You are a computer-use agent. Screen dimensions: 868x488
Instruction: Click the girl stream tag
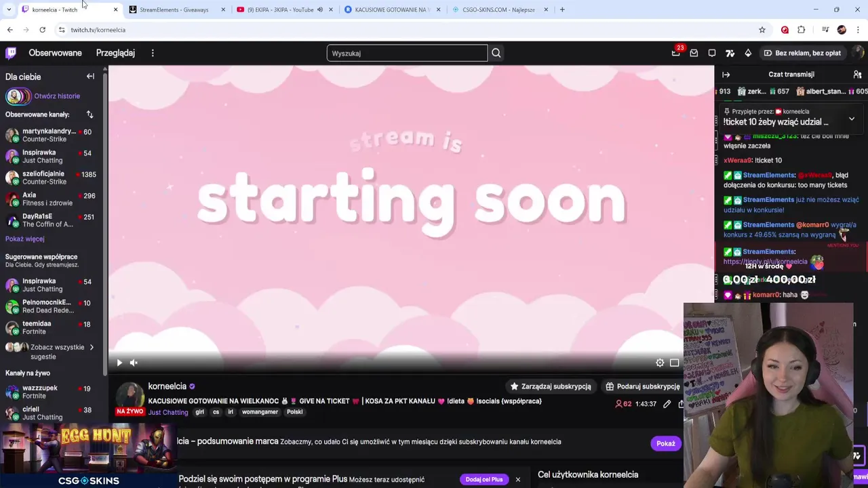point(199,412)
